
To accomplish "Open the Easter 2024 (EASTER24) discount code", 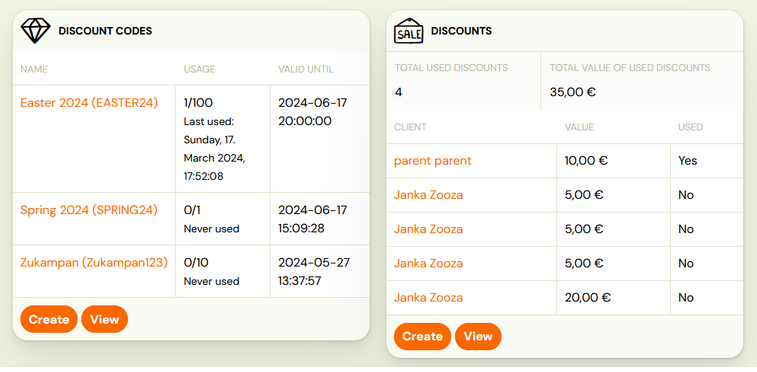I will coord(89,103).
